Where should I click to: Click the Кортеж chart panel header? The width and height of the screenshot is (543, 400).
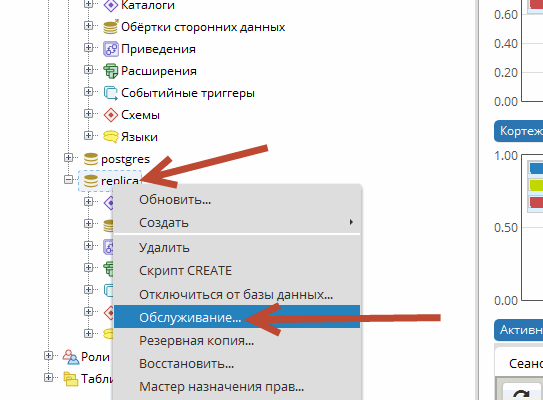518,131
